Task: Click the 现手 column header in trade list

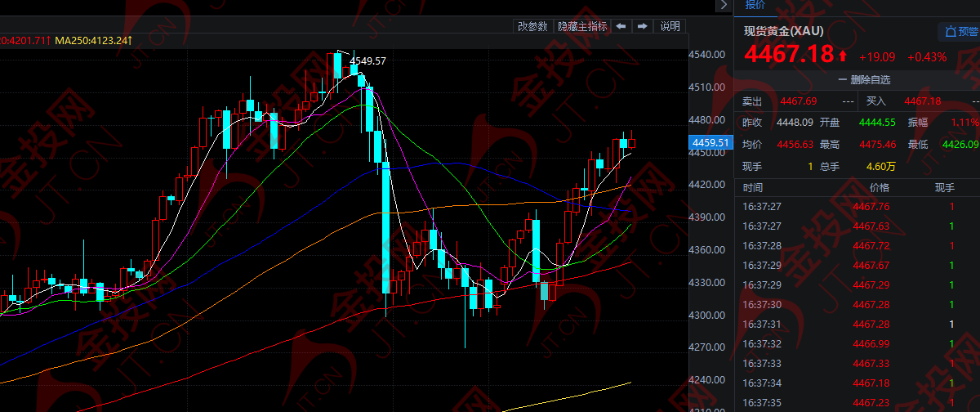Action: (x=944, y=188)
